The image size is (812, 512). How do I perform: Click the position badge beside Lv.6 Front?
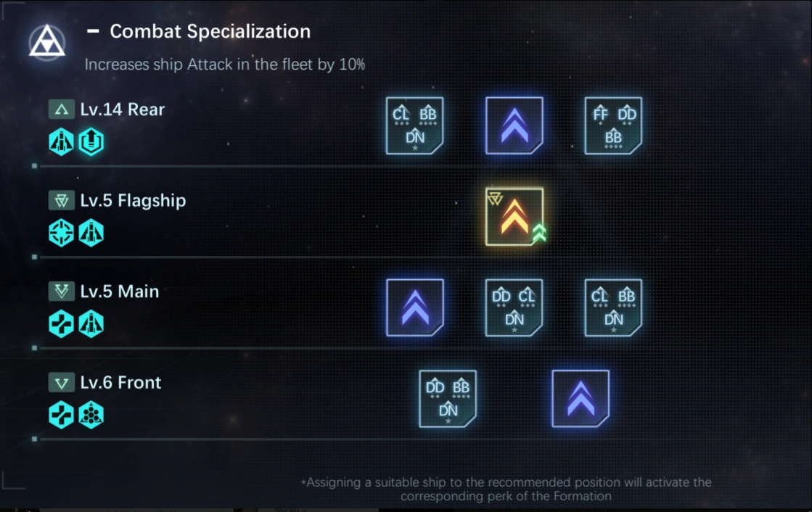[60, 382]
